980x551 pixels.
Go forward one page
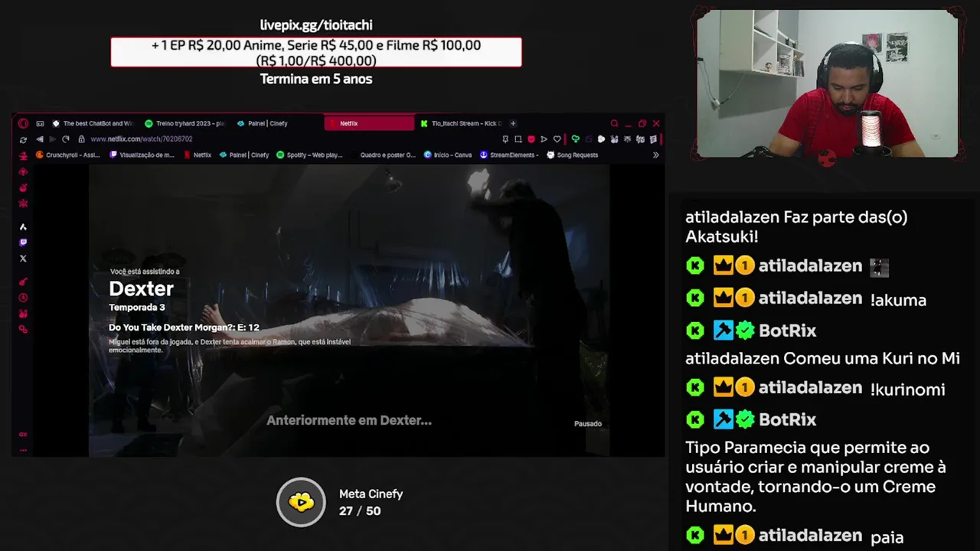pyautogui.click(x=52, y=139)
